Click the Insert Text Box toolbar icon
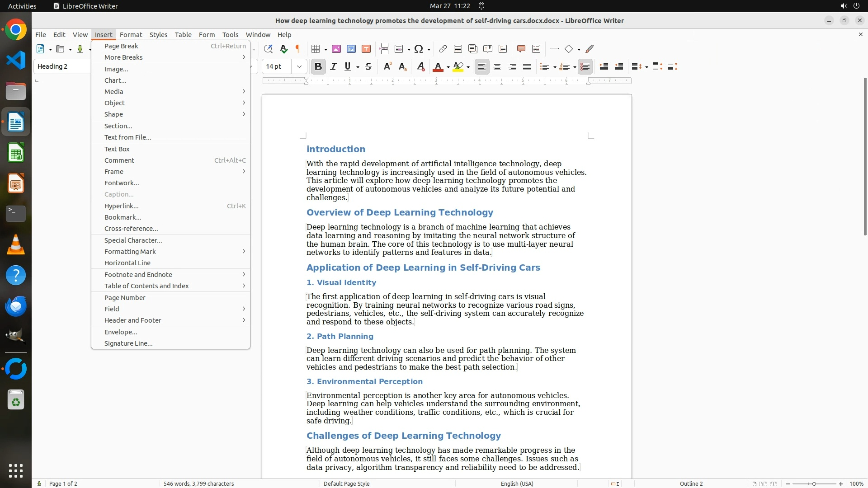Image resolution: width=868 pixels, height=488 pixels. (x=366, y=49)
